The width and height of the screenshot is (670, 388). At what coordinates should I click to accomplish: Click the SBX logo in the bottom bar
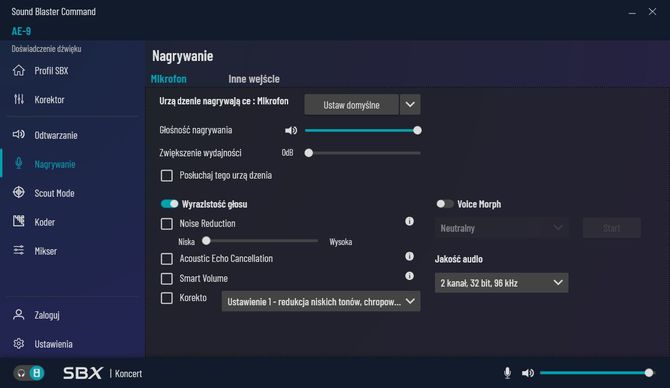click(83, 373)
